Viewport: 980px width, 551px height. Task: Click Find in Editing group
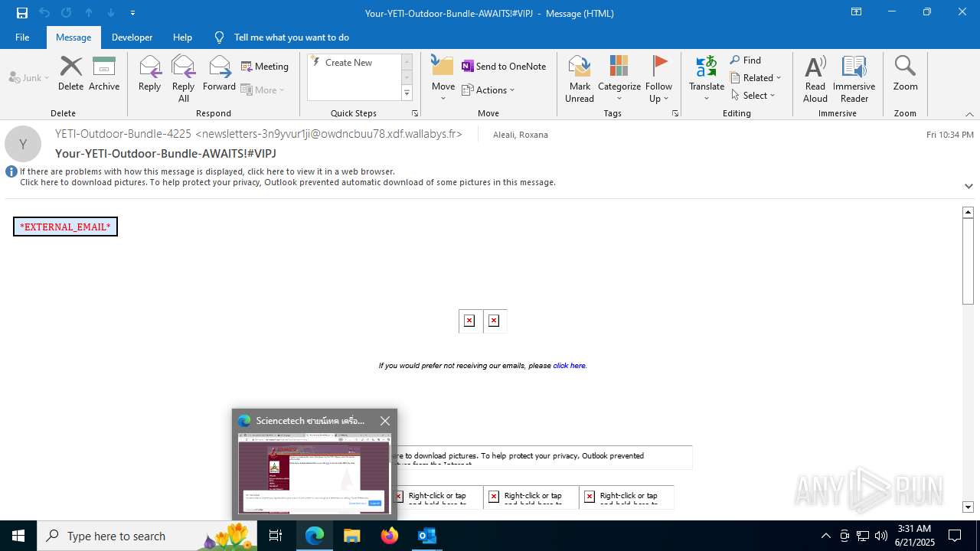coord(746,60)
